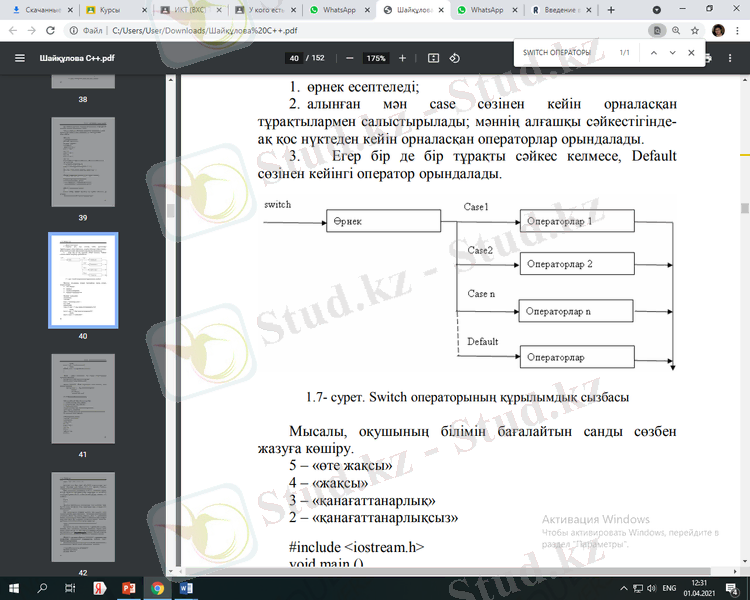Viewport: 750px width, 600px height.
Task: Bookmark this page with star icon
Action: [x=695, y=31]
